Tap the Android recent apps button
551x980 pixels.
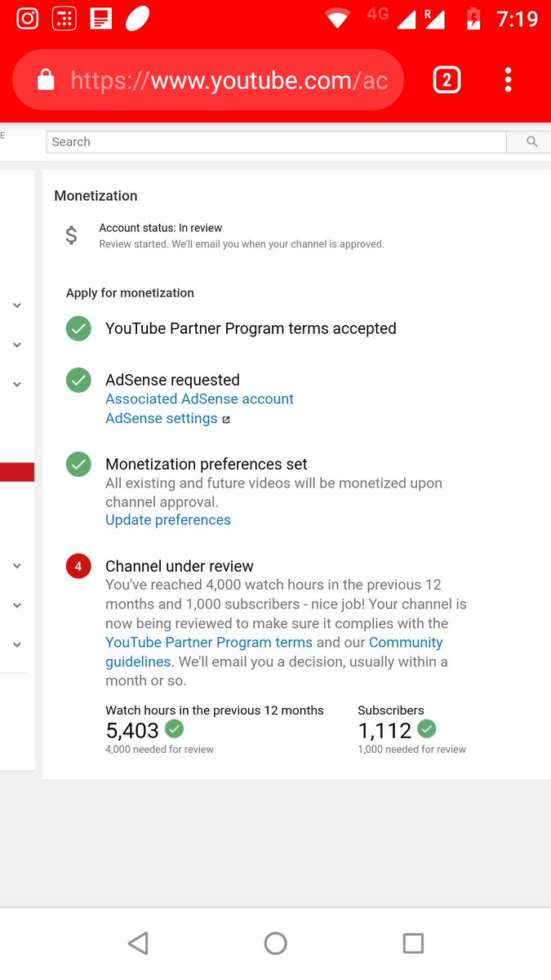(x=414, y=944)
